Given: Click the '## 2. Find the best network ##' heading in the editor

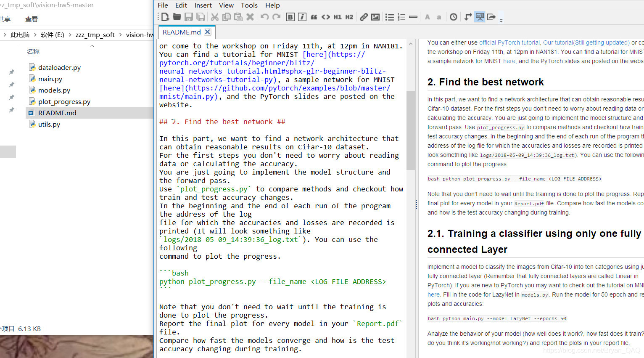Looking at the screenshot, I should 222,122.
